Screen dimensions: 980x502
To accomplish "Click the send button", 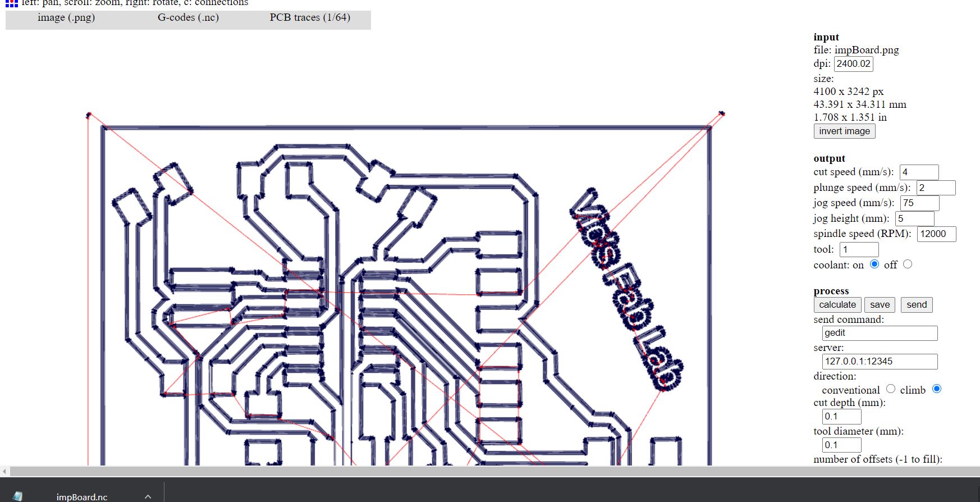I will click(917, 305).
